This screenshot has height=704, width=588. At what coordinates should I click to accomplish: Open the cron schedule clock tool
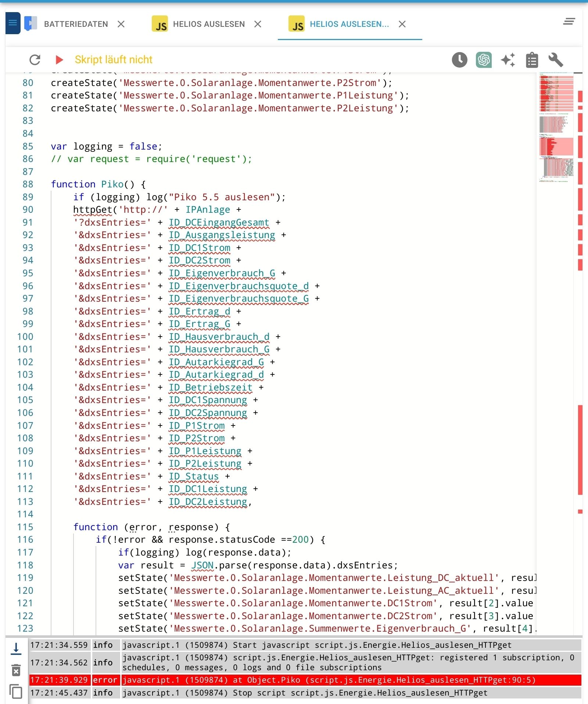click(459, 60)
